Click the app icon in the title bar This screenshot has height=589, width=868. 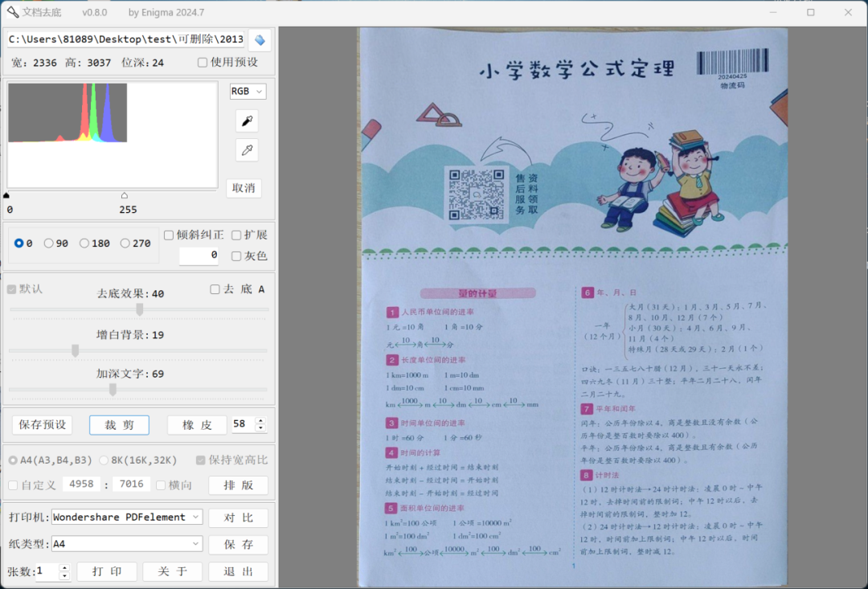(12, 12)
